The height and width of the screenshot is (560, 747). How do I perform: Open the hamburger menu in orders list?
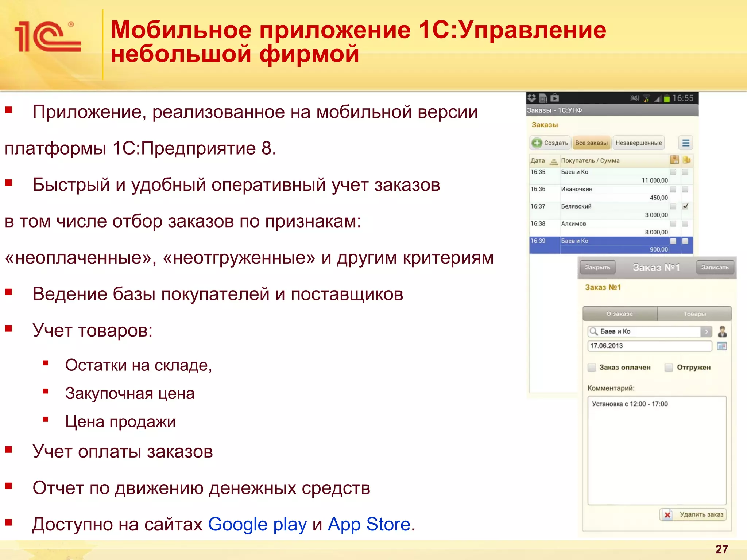coord(685,143)
